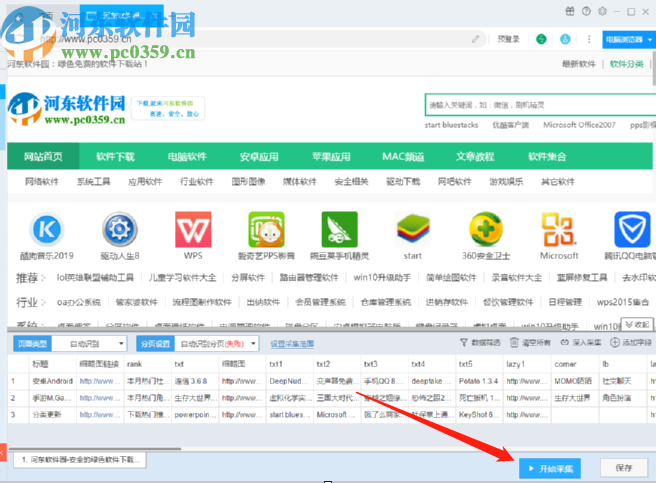Click 图形图像 subcategory link

click(248, 181)
